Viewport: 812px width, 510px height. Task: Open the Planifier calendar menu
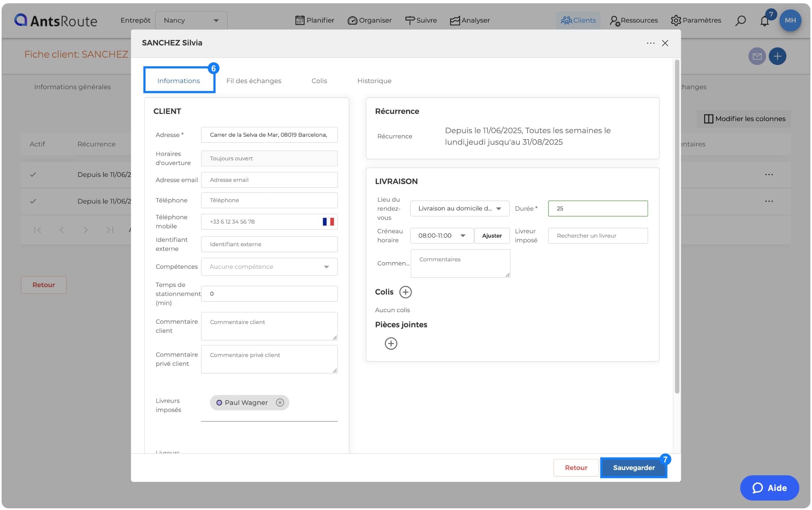click(x=314, y=20)
